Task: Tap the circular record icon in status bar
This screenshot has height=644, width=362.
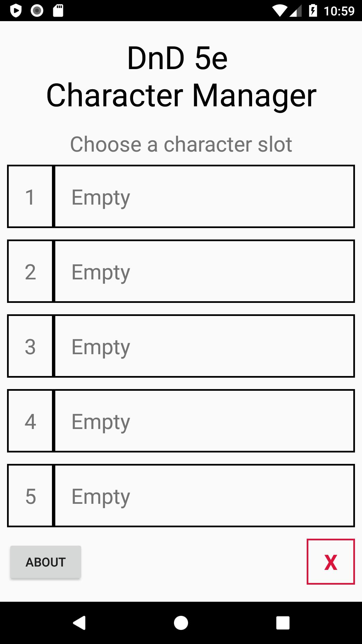Action: 37,11
